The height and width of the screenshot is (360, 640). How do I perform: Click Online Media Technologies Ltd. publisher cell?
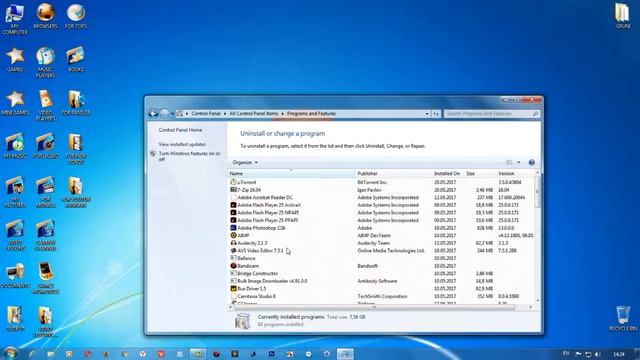click(x=391, y=251)
